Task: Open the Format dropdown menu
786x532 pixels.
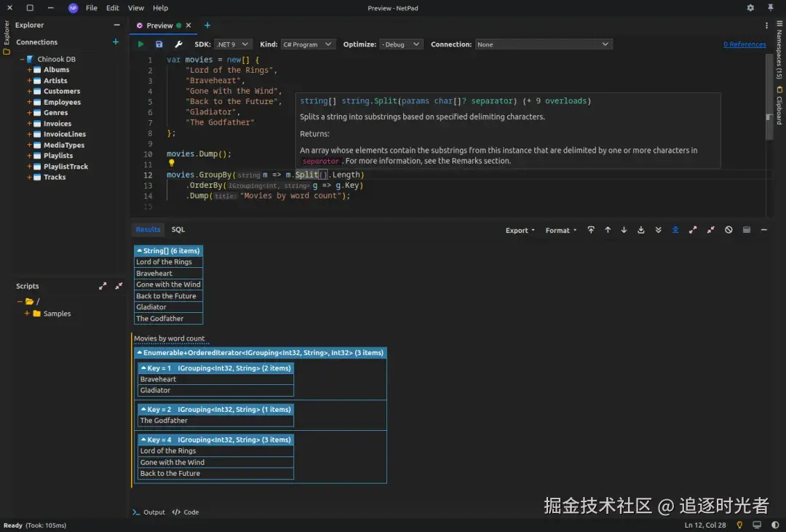Action: tap(561, 230)
